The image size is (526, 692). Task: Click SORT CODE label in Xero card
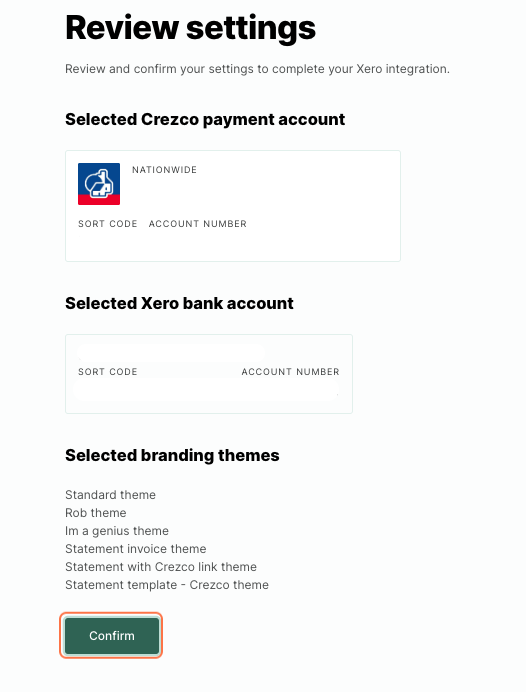[x=108, y=372]
